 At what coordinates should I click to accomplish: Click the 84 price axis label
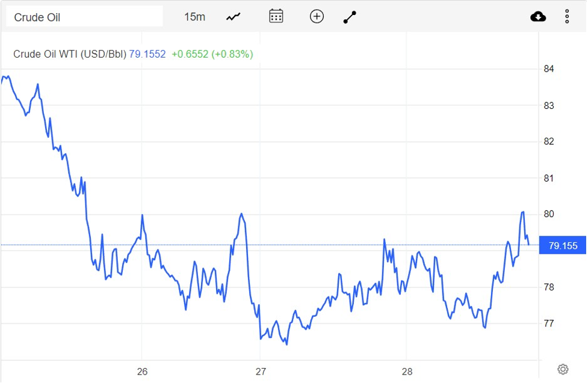coord(549,69)
